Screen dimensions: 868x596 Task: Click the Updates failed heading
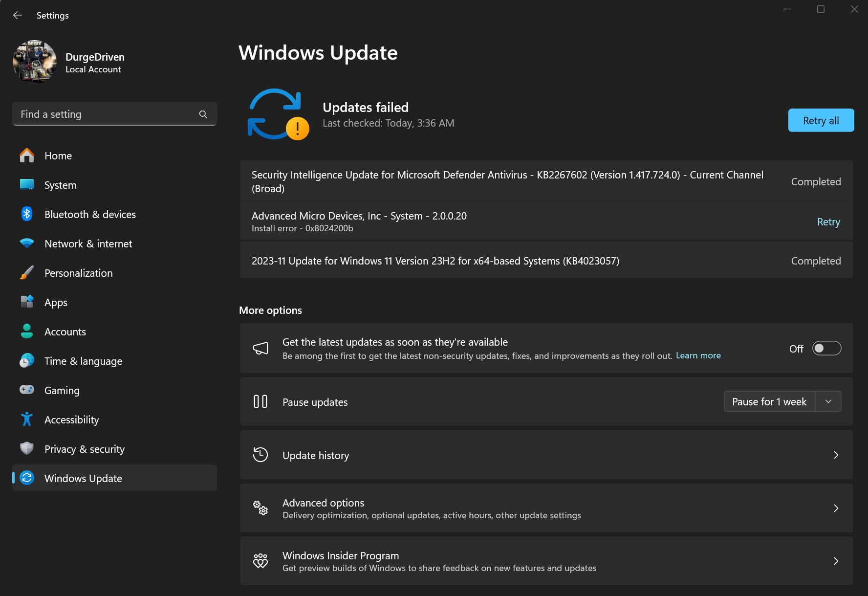366,107
